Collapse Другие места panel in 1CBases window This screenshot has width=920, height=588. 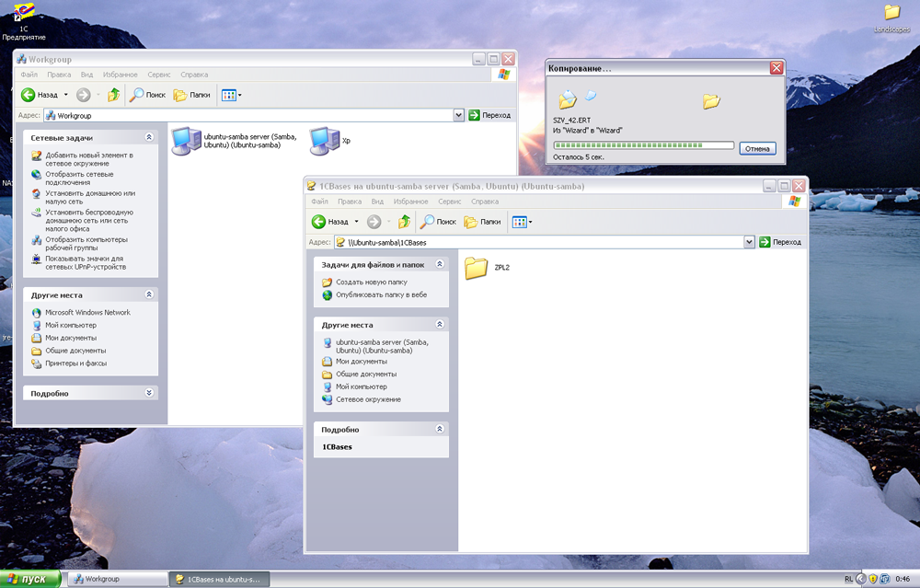point(440,324)
